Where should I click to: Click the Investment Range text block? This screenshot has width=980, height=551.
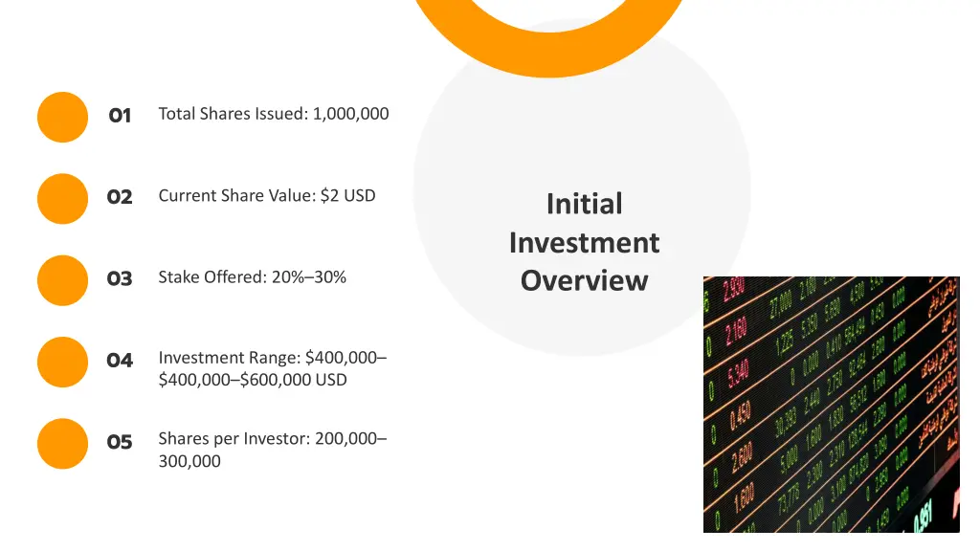click(273, 368)
